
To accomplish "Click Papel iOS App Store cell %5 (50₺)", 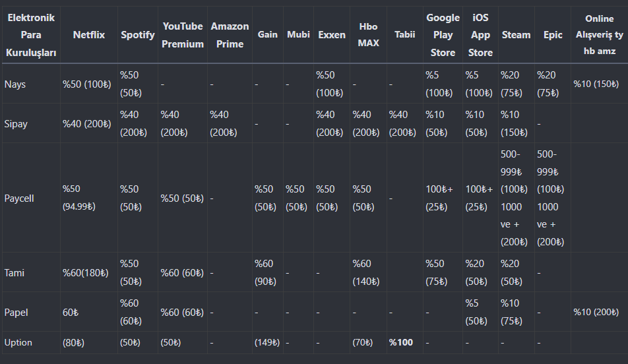I will click(x=476, y=313).
